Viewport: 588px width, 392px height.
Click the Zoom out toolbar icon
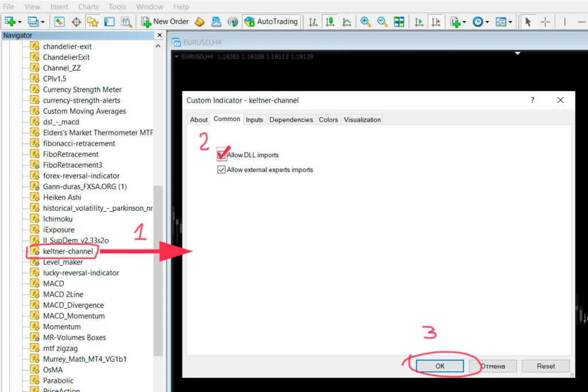click(x=382, y=22)
